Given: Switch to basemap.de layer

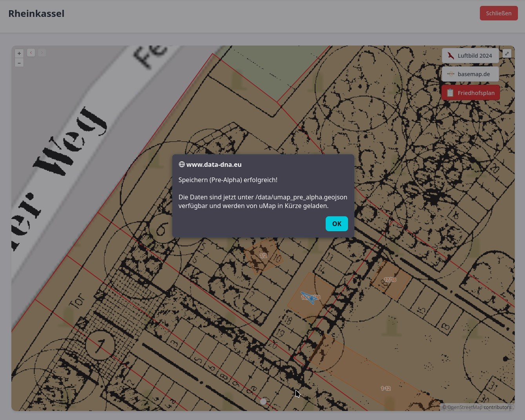Looking at the screenshot, I should point(470,74).
